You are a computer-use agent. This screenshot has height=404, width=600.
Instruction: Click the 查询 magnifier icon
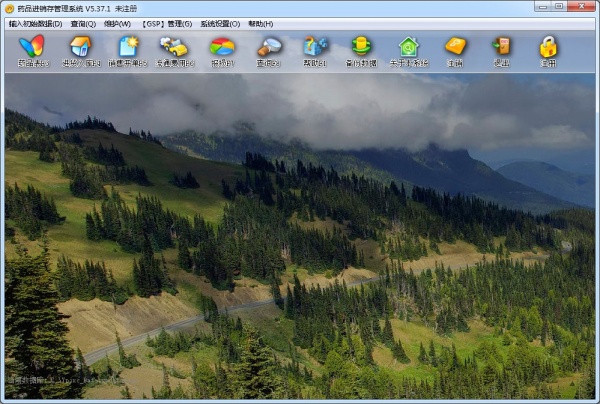click(x=268, y=50)
